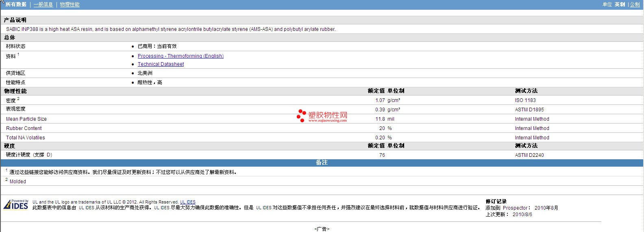644x232 pixels.
Task: Click the 资料 row label
Action: coord(11,56)
